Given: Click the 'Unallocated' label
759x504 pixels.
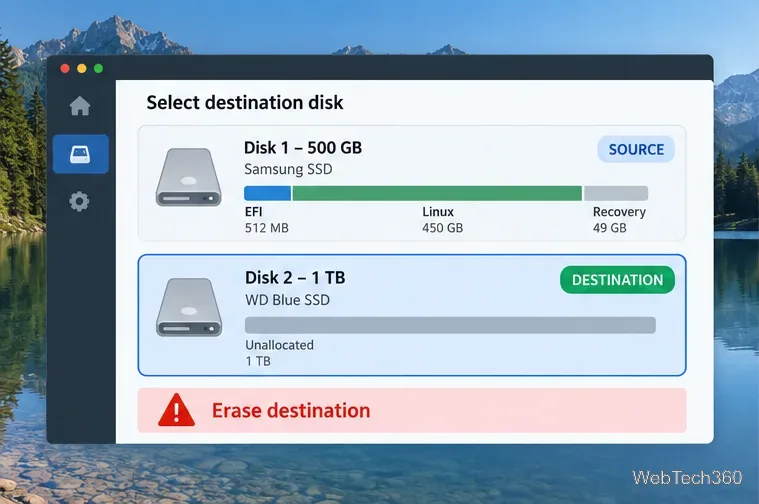Looking at the screenshot, I should pos(279,345).
